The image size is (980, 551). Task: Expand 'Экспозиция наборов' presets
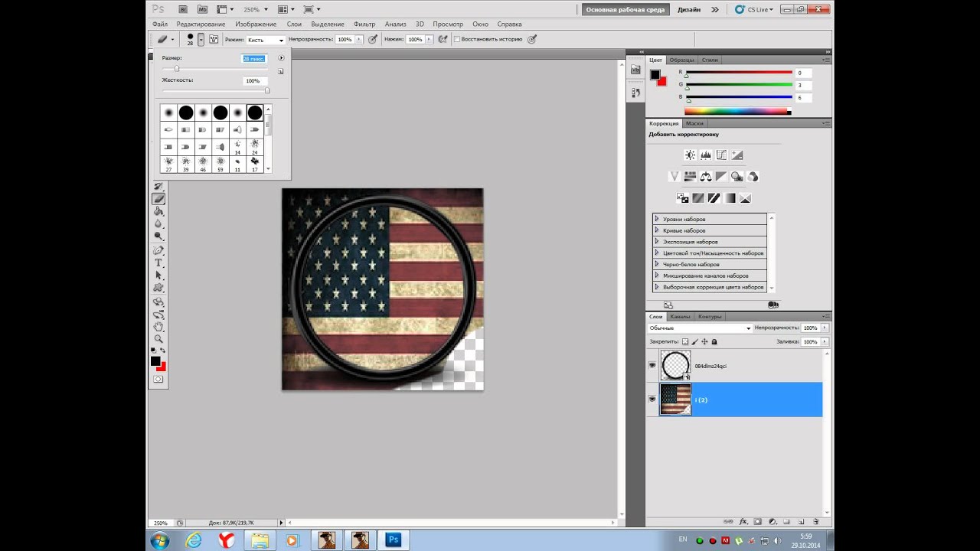[x=657, y=242]
